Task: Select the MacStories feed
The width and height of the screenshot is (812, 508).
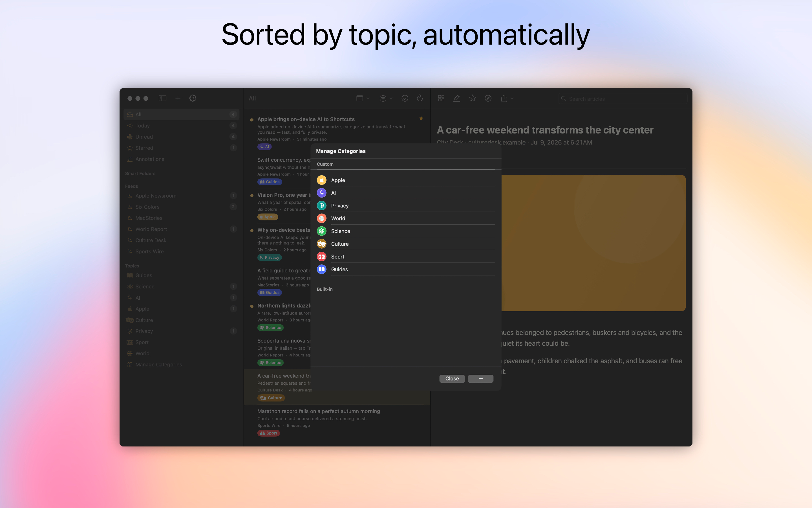Action: pyautogui.click(x=181, y=218)
